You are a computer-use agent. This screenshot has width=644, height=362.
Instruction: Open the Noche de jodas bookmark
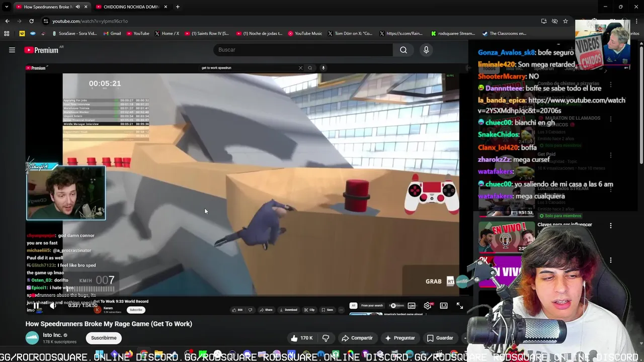point(259,34)
